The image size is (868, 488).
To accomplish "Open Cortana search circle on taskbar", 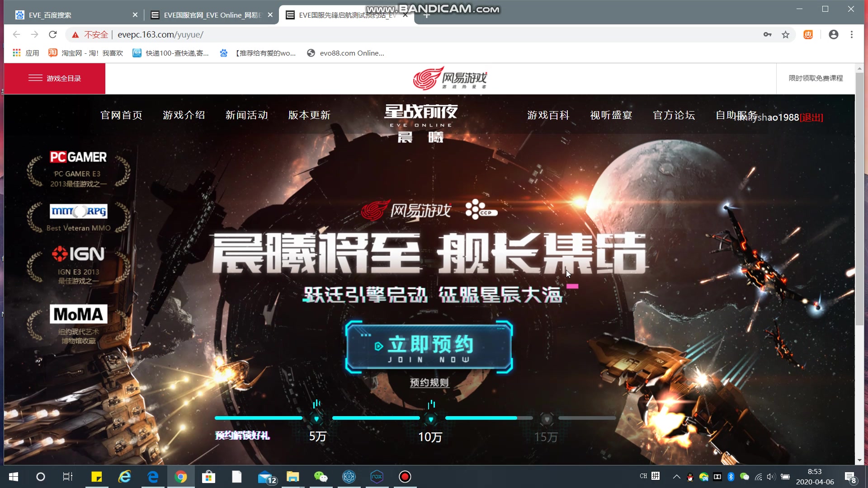I will pos(41,477).
